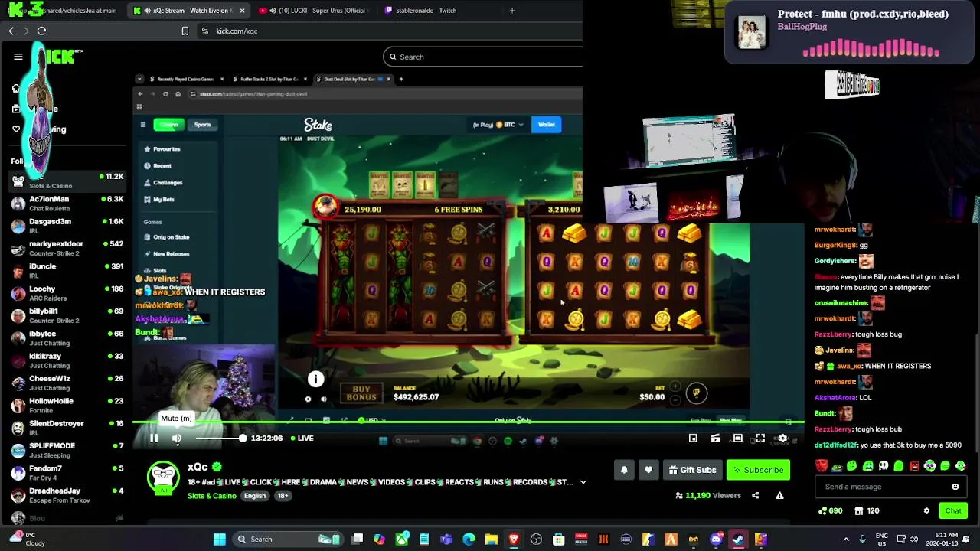This screenshot has height=551, width=980.
Task: Open the Kick hamburger menu
Action: tap(18, 57)
